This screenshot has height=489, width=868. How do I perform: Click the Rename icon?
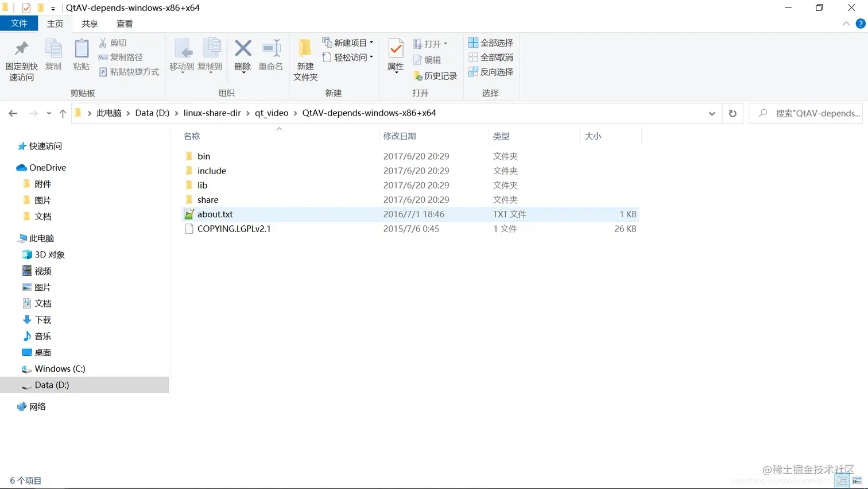pyautogui.click(x=271, y=49)
